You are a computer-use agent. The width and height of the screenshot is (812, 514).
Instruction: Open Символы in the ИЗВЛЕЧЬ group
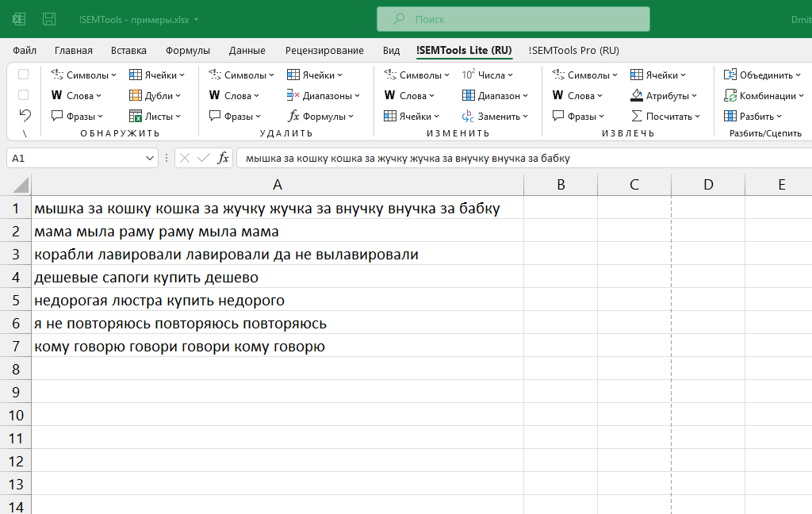coord(584,75)
